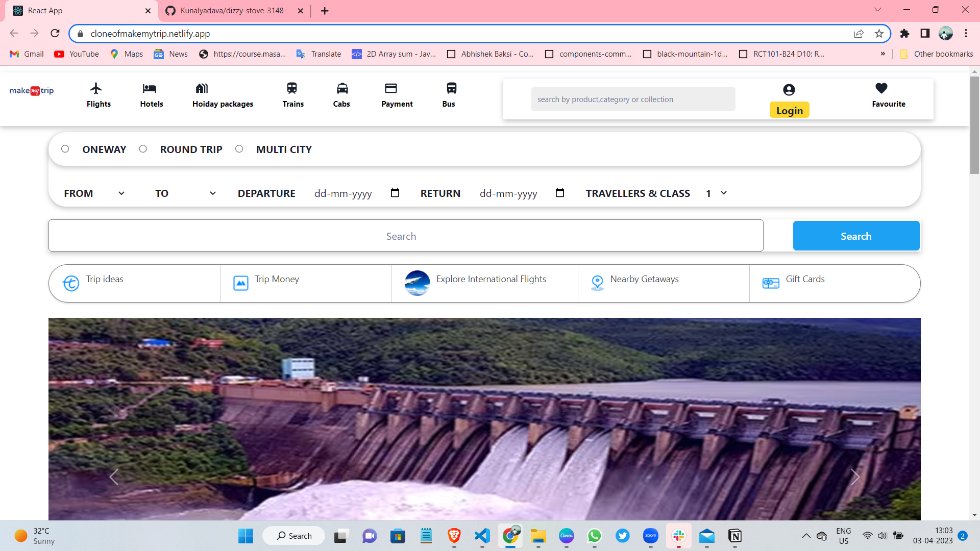
Task: Open the TO destination dropdown
Action: click(x=213, y=193)
